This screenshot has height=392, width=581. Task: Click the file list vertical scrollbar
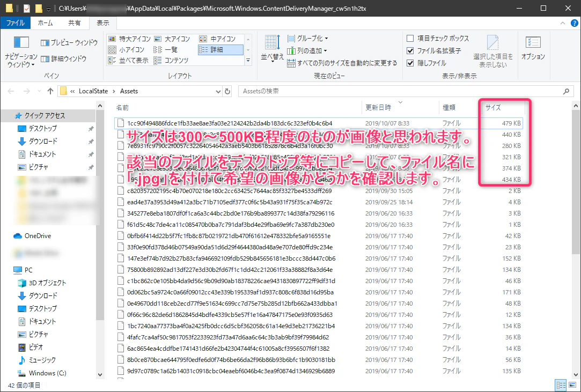576,182
